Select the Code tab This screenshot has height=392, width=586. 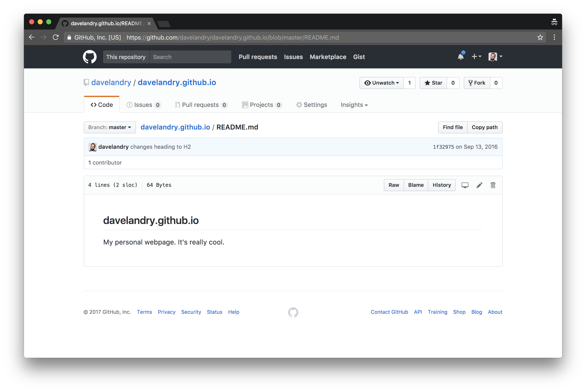[x=102, y=105]
